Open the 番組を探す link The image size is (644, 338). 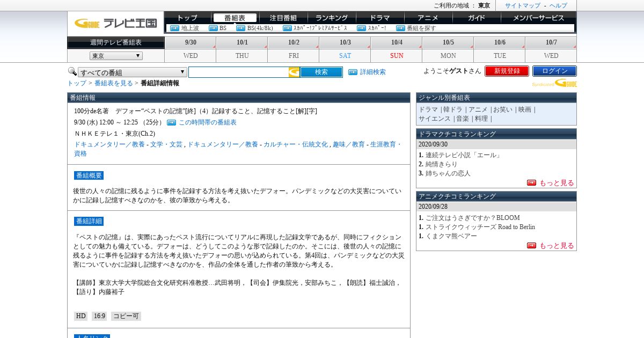[x=421, y=28]
